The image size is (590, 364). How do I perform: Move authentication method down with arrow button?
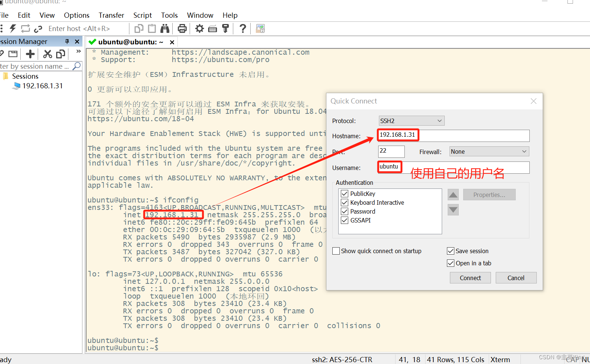click(453, 210)
